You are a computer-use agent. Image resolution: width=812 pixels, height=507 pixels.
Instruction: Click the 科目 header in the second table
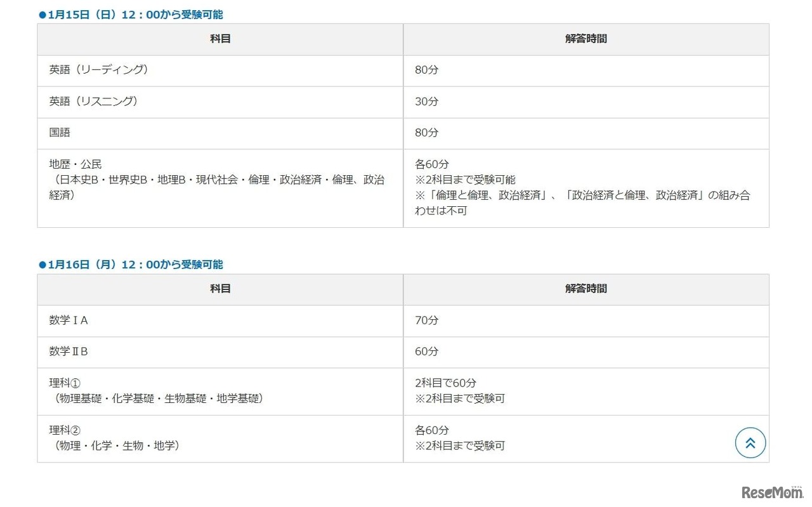click(220, 289)
